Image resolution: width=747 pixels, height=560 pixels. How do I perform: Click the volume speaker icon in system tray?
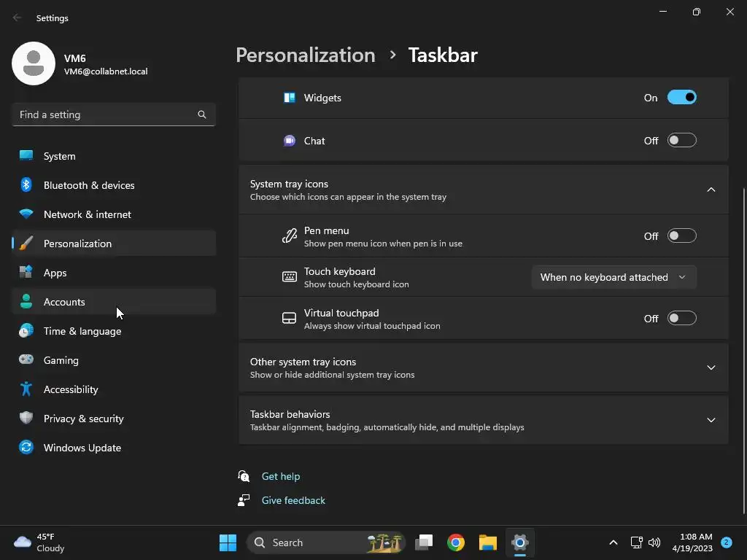click(654, 542)
